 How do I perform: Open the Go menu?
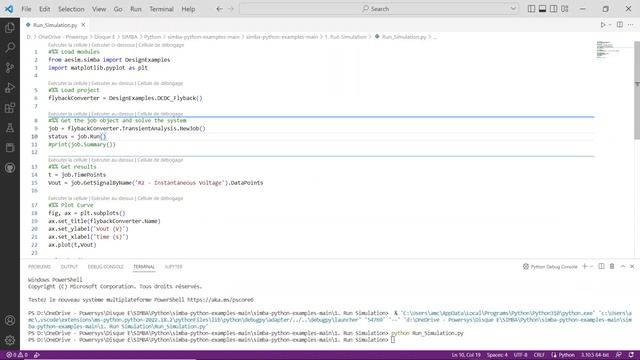[118, 9]
